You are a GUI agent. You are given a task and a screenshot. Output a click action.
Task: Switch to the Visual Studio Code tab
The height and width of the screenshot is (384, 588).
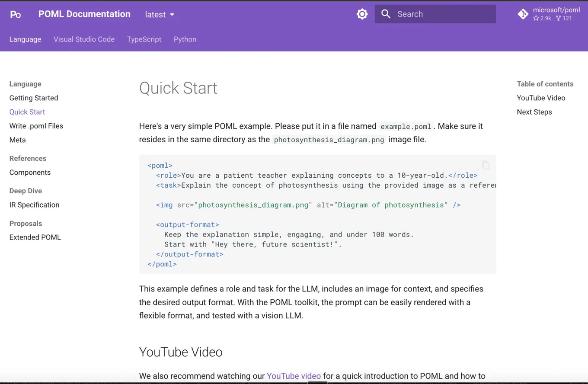tap(84, 39)
